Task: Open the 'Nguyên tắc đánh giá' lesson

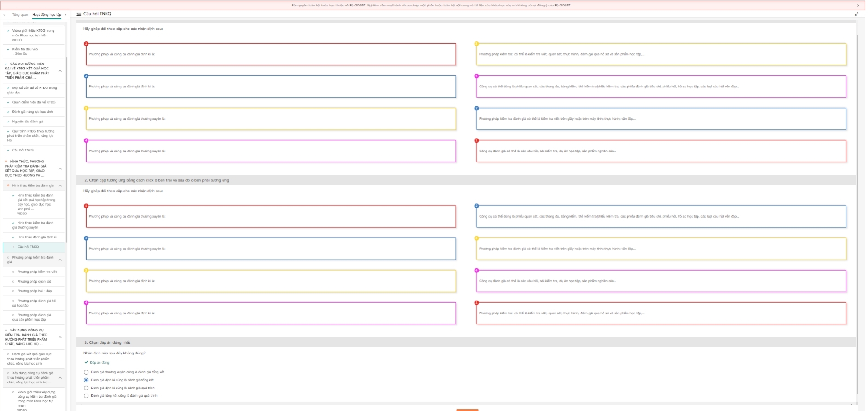Action: [28, 122]
